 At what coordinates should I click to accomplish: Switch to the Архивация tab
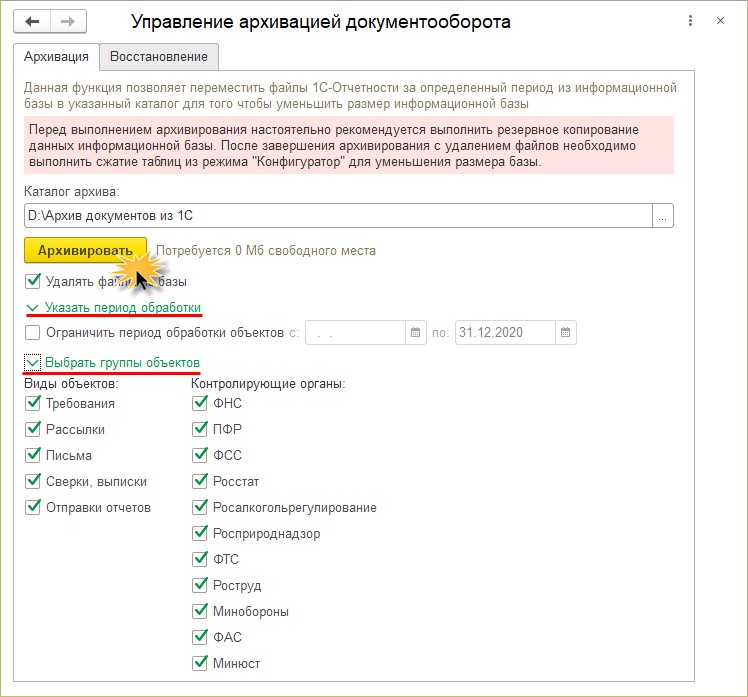coord(56,57)
